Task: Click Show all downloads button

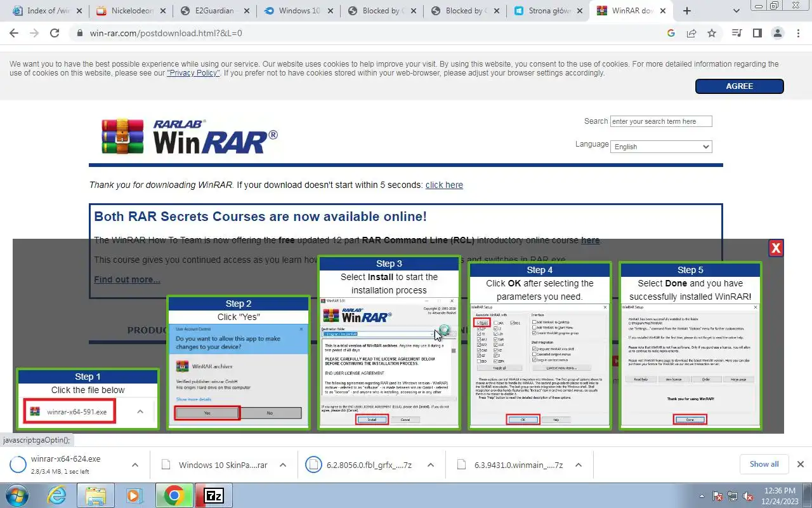Action: [x=764, y=464]
